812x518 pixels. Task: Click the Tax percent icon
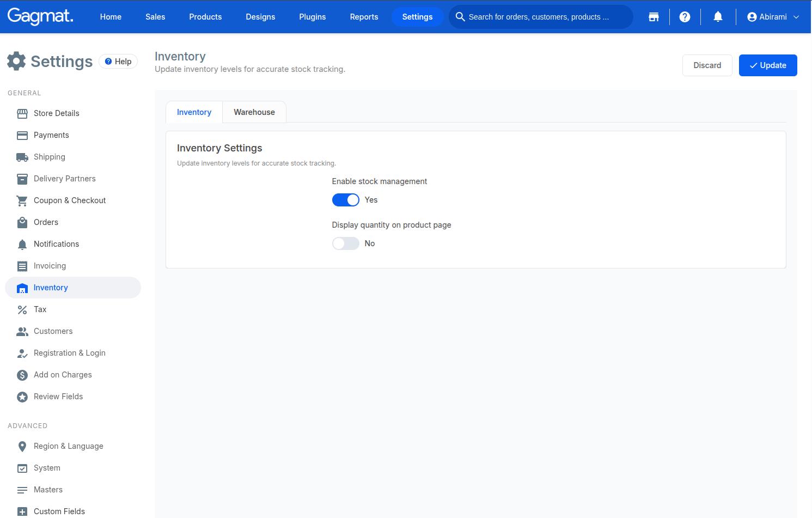pos(22,309)
